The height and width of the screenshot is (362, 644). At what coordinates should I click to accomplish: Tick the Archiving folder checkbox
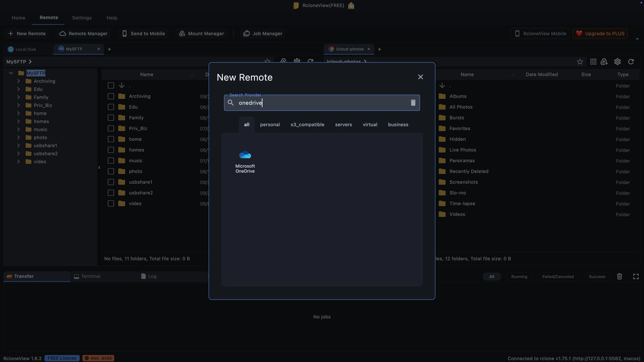click(x=111, y=96)
